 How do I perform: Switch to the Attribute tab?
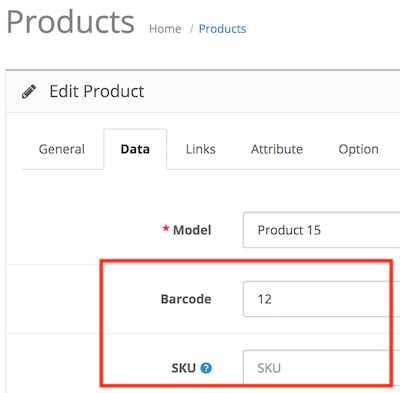click(277, 149)
